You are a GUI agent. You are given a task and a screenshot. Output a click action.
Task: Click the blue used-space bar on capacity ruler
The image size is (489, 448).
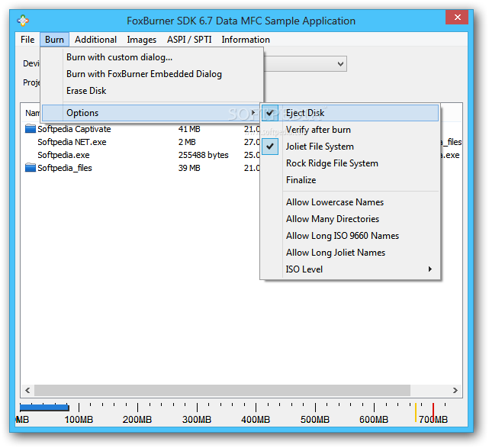[44, 408]
